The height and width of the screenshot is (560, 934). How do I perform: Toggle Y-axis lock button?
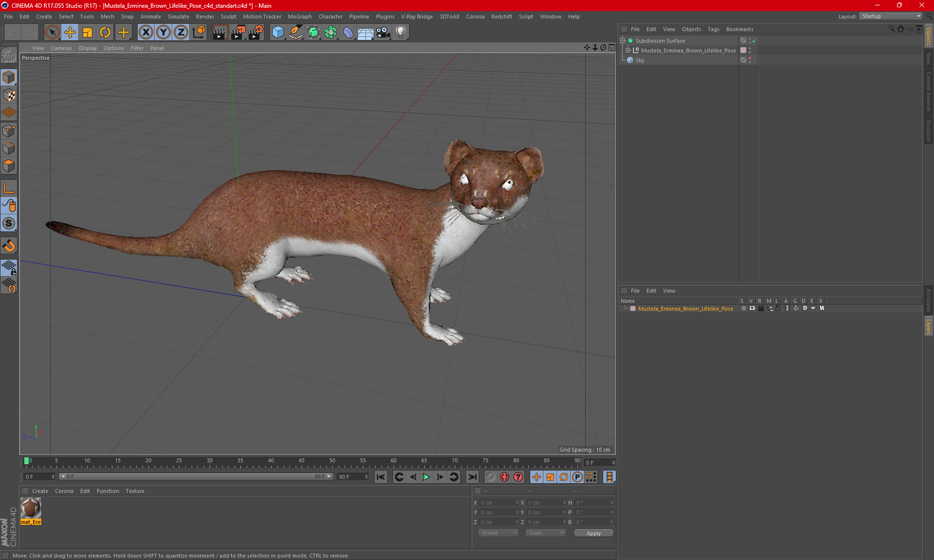click(163, 33)
